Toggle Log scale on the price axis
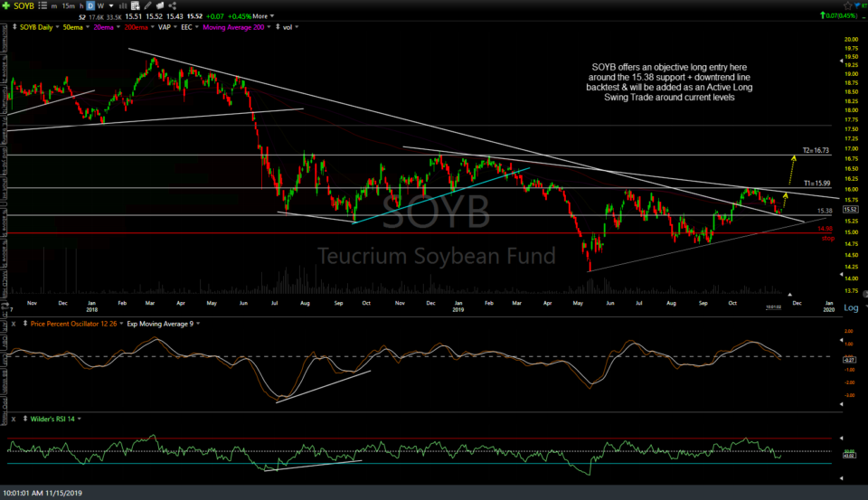 pos(851,307)
